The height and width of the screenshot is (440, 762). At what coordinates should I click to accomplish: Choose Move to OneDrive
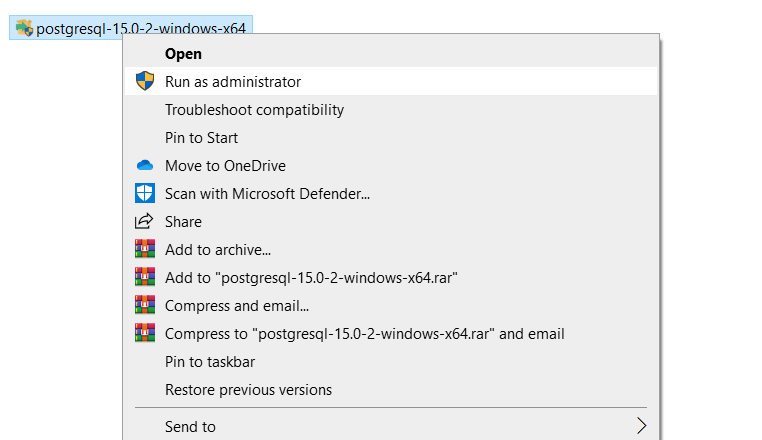point(391,166)
